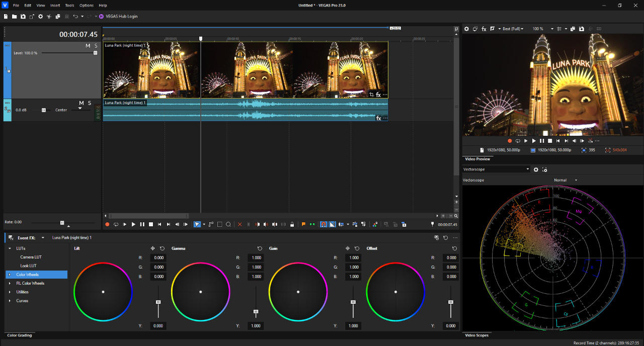The width and height of the screenshot is (644, 346).
Task: Select Camera LUT entry
Action: [x=31, y=257]
